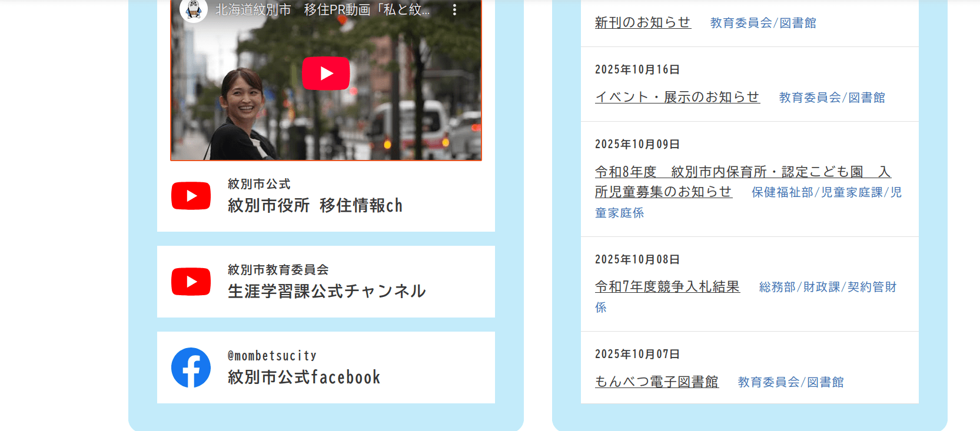The image size is (980, 431).
Task: Open the 紋別市役所 移住情報ch link
Action: pyautogui.click(x=315, y=205)
